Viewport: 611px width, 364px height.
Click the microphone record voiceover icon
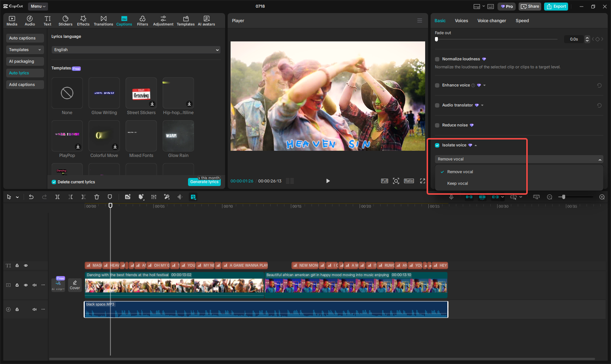coord(451,197)
